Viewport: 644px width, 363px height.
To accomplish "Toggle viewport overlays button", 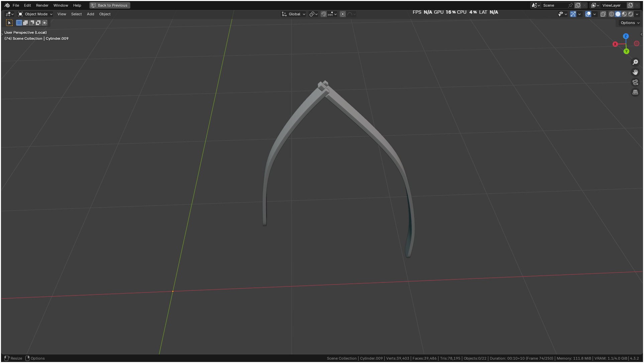I will (588, 14).
